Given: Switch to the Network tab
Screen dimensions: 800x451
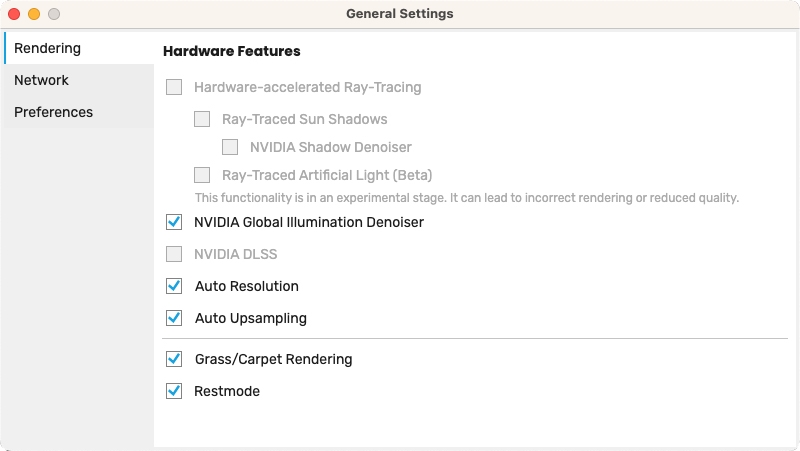Looking at the screenshot, I should click(42, 80).
